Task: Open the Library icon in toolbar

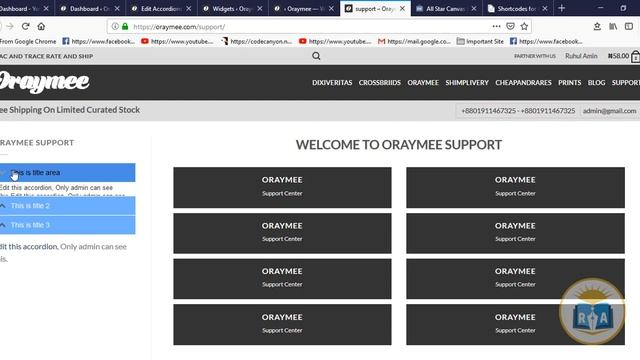Action: 613,27
